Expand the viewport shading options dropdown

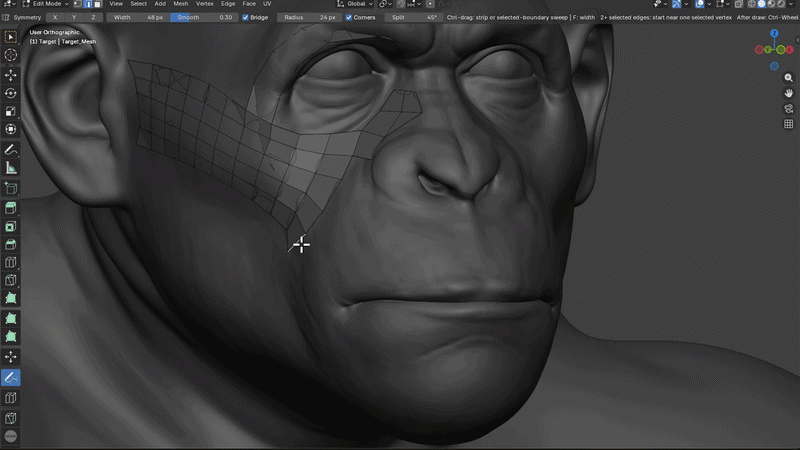pyautogui.click(x=791, y=4)
